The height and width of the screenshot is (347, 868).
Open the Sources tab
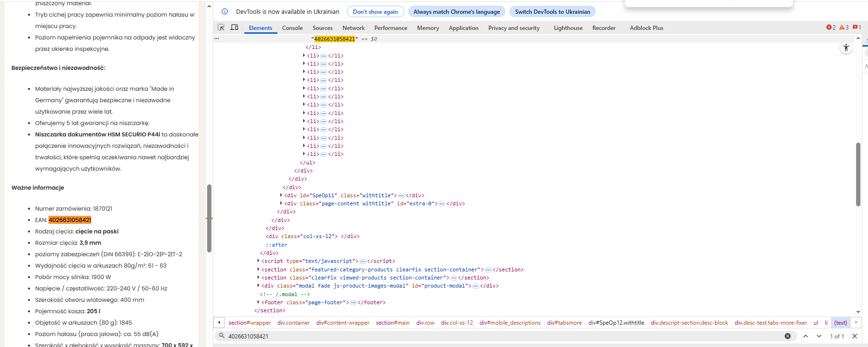(323, 28)
